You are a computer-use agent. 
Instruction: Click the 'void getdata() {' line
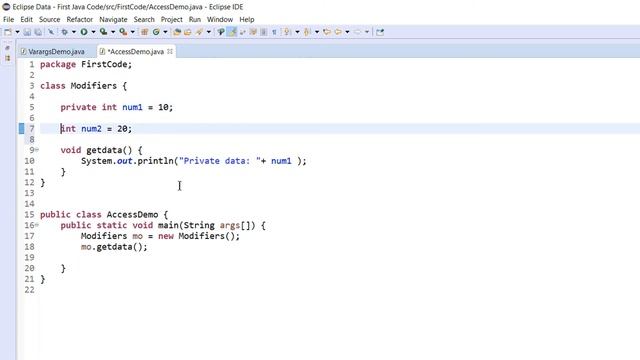click(x=101, y=150)
